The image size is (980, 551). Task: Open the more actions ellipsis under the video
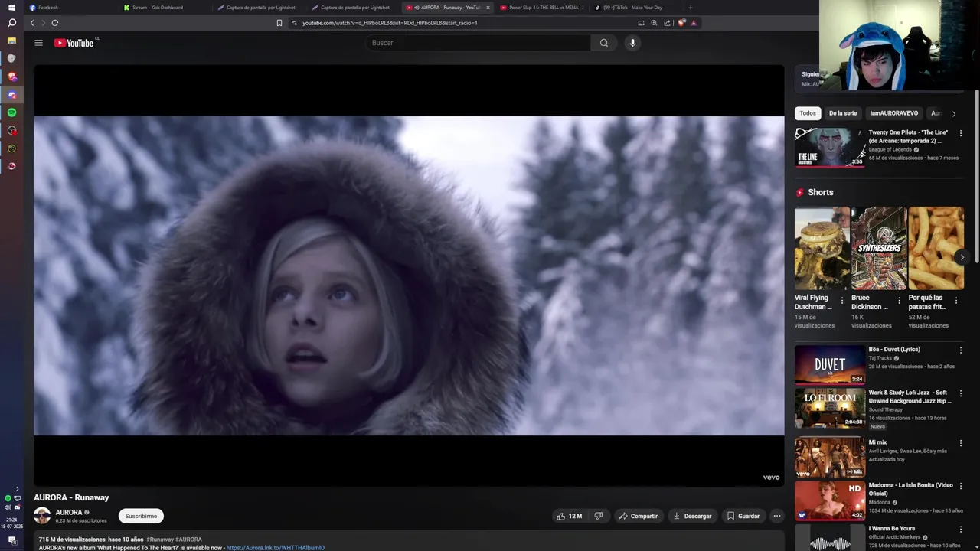pyautogui.click(x=777, y=516)
